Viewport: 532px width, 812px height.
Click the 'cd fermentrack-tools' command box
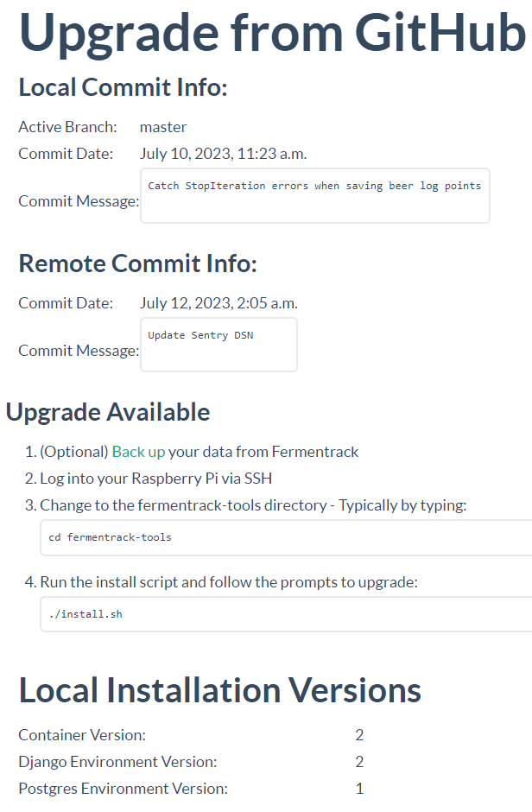286,537
